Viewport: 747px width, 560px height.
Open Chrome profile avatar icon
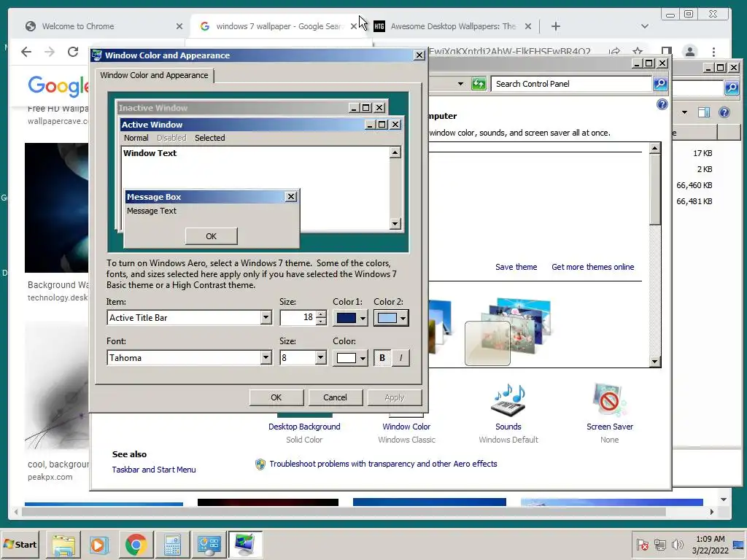coord(690,52)
